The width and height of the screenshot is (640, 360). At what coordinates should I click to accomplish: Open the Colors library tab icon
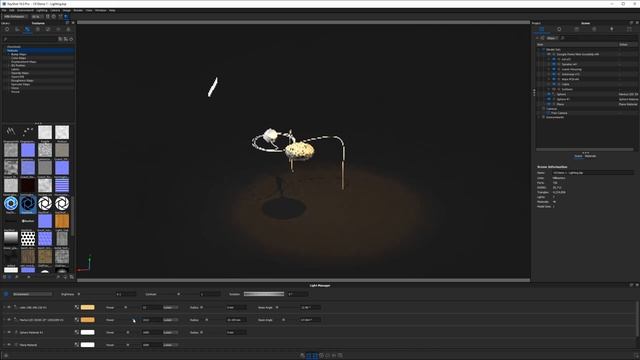point(17,29)
